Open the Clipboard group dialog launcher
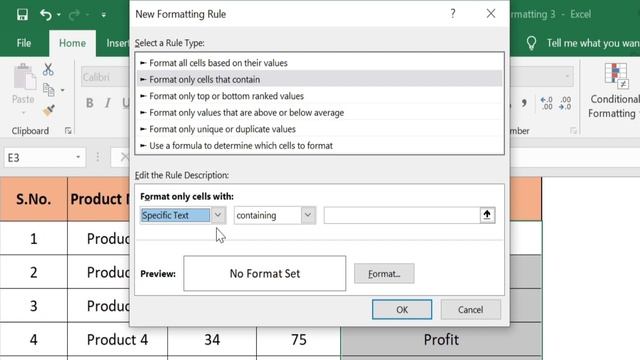The height and width of the screenshot is (360, 640). [68, 131]
